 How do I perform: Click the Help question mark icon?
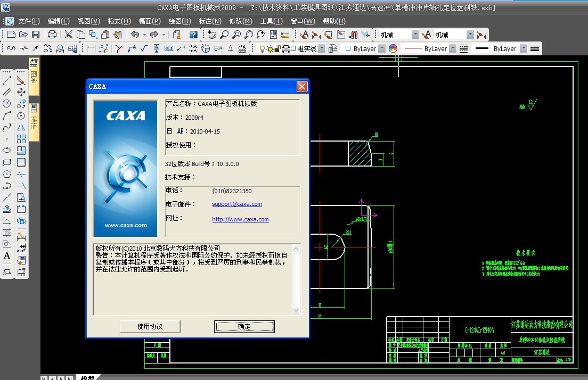193,35
